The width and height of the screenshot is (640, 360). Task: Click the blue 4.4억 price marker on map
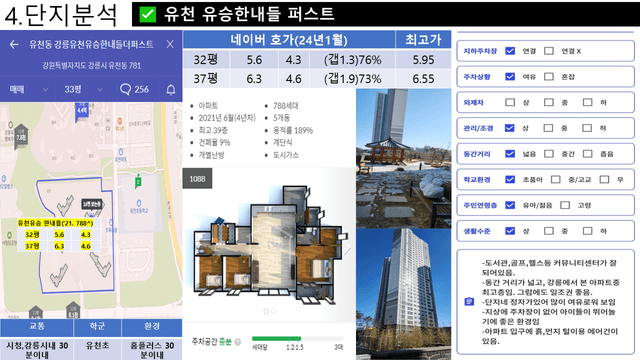click(82, 112)
